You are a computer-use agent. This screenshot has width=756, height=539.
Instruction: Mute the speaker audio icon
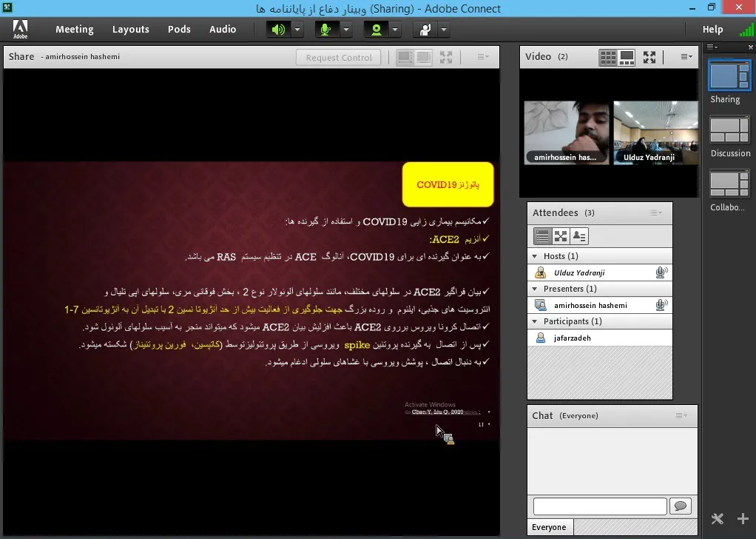(278, 30)
